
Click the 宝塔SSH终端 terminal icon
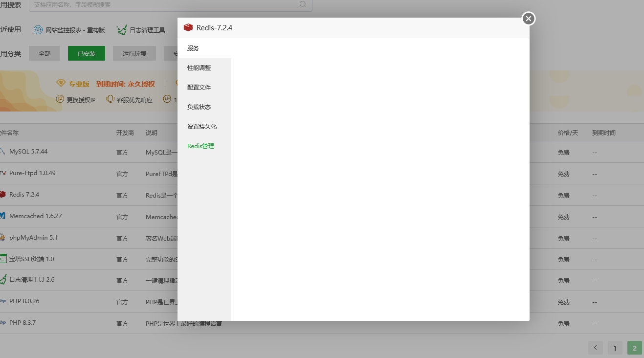click(3, 259)
